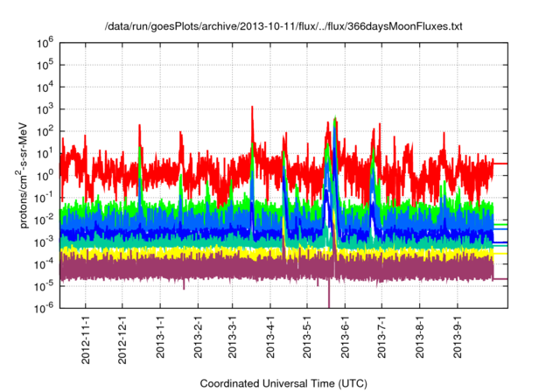Click the x-axis date label 2013-9-1
Viewport: 560px width, 392px height.
(x=458, y=337)
